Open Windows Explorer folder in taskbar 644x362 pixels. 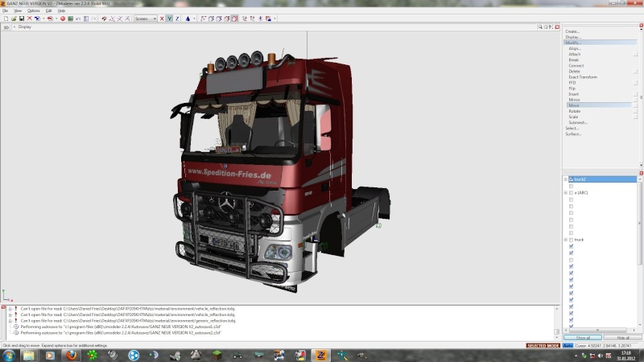point(29,355)
